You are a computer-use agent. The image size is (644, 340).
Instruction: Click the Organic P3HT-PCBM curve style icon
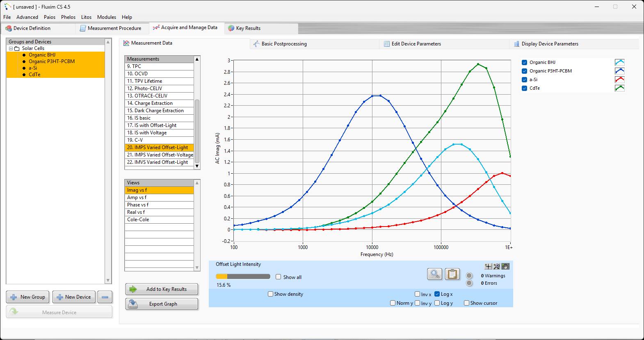point(620,71)
